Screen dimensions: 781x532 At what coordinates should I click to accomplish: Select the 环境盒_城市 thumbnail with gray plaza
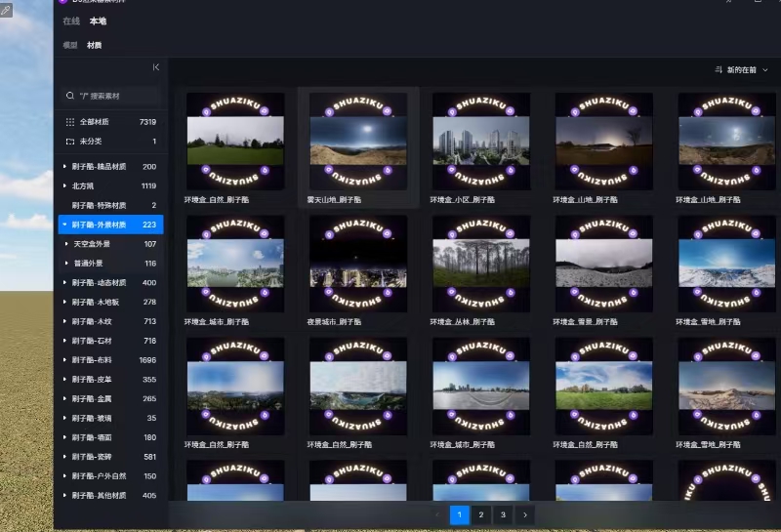point(481,387)
